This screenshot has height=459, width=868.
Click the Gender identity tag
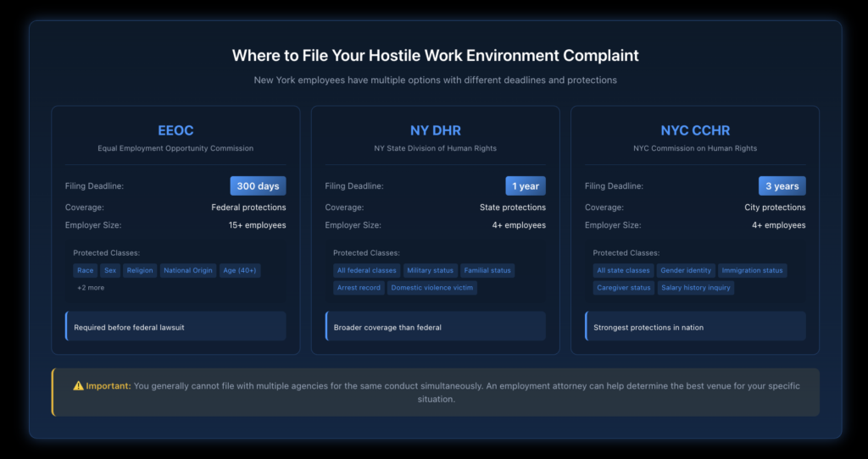coord(686,270)
